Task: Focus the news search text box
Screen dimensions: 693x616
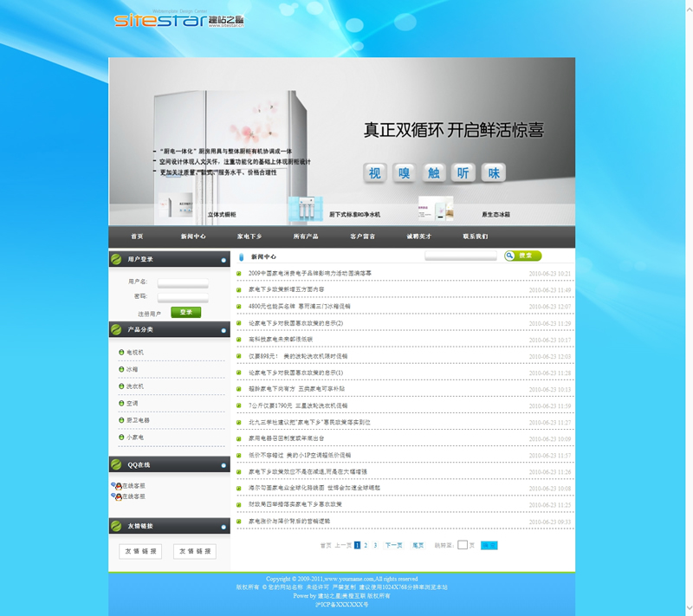Action: pyautogui.click(x=460, y=256)
